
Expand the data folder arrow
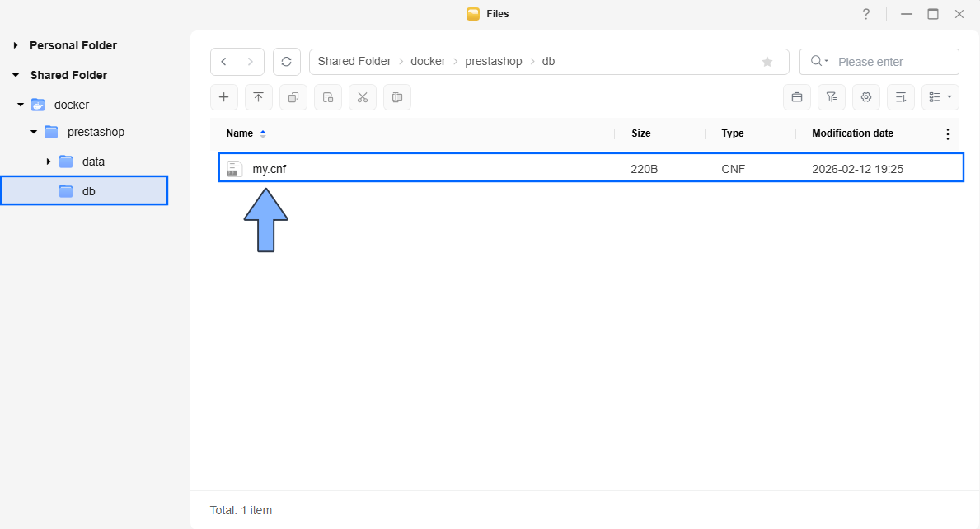[x=49, y=162]
